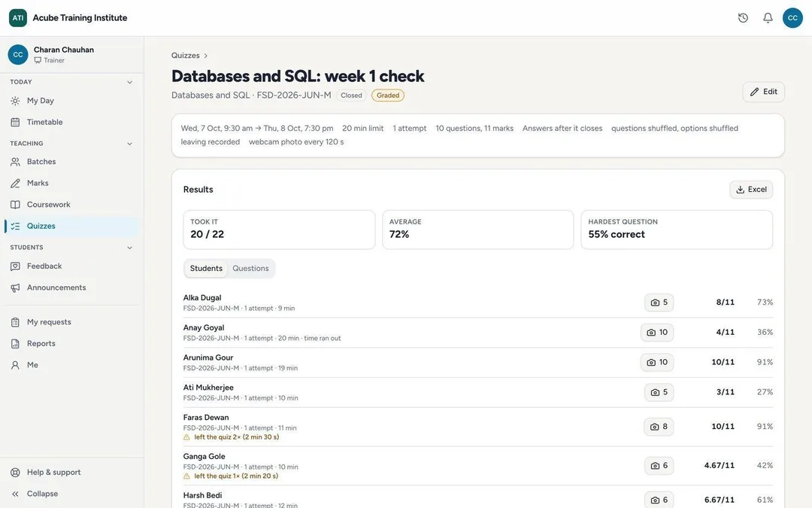Image resolution: width=812 pixels, height=508 pixels.
Task: Open My Day in sidebar
Action: (71, 101)
